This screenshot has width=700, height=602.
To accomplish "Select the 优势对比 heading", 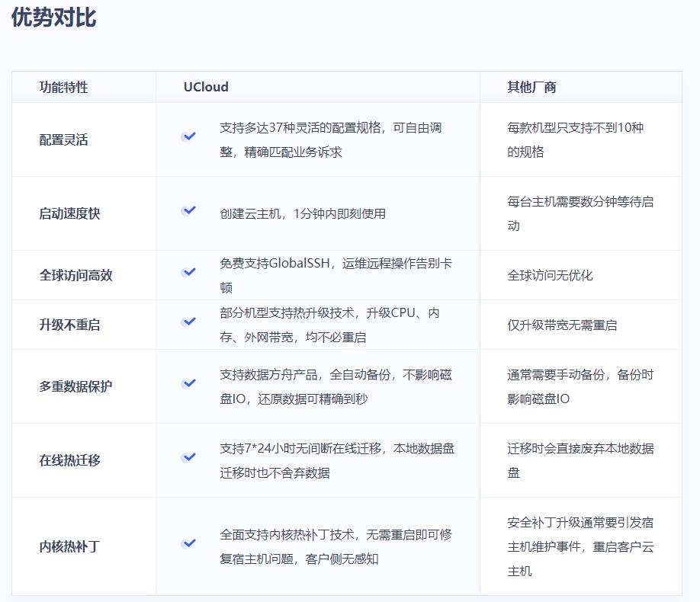I will 53,18.
